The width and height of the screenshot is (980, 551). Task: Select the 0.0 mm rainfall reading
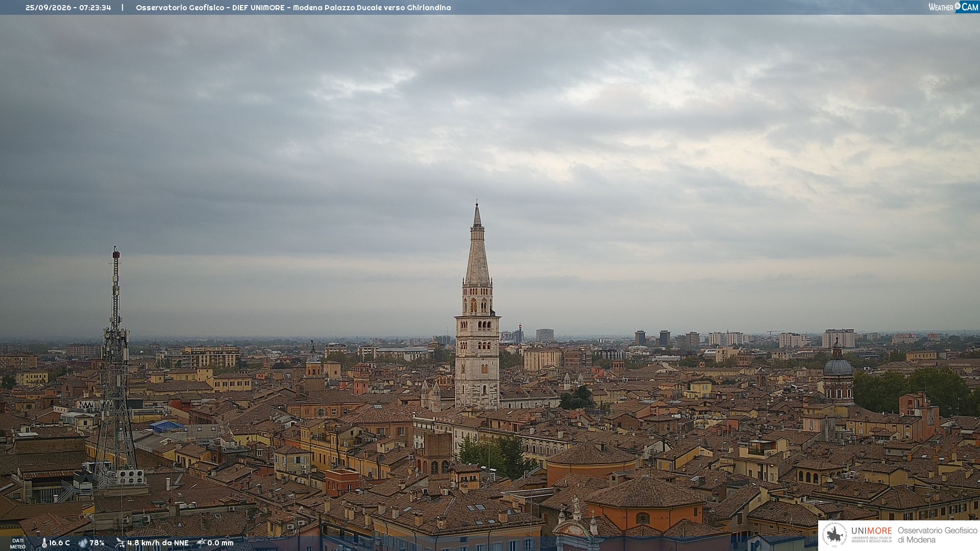coord(220,543)
